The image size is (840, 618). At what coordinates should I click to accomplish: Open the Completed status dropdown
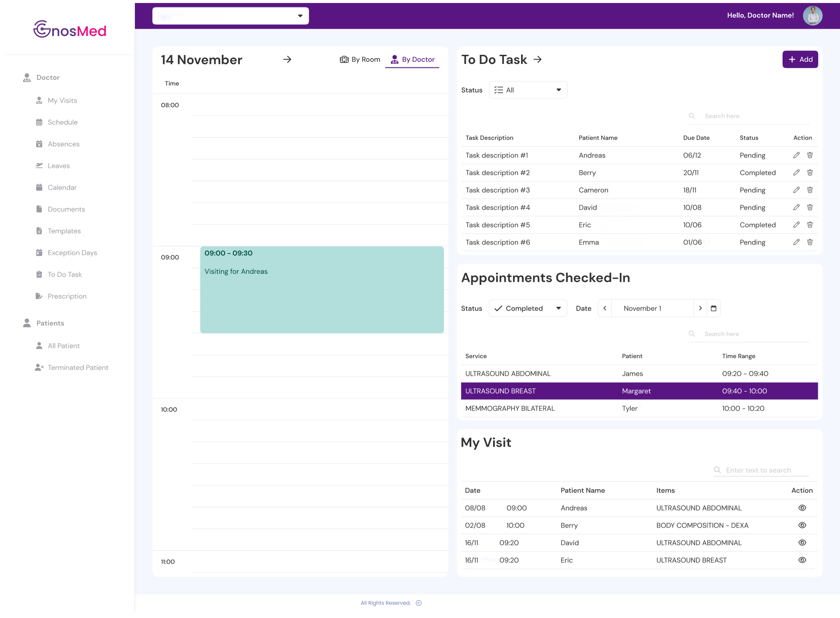528,308
